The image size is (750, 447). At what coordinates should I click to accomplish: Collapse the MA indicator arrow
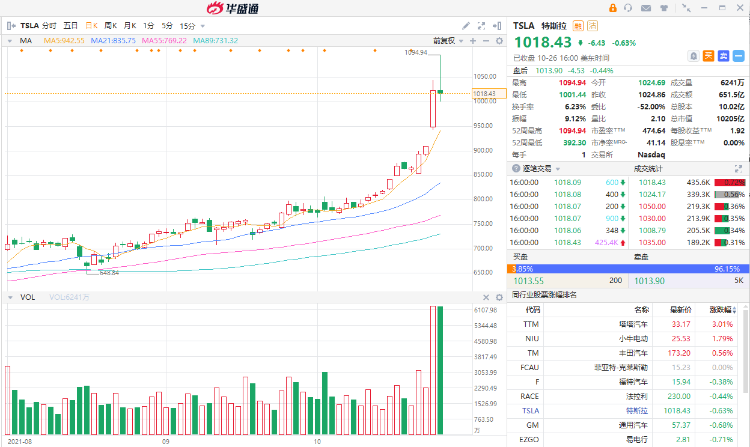[10, 41]
